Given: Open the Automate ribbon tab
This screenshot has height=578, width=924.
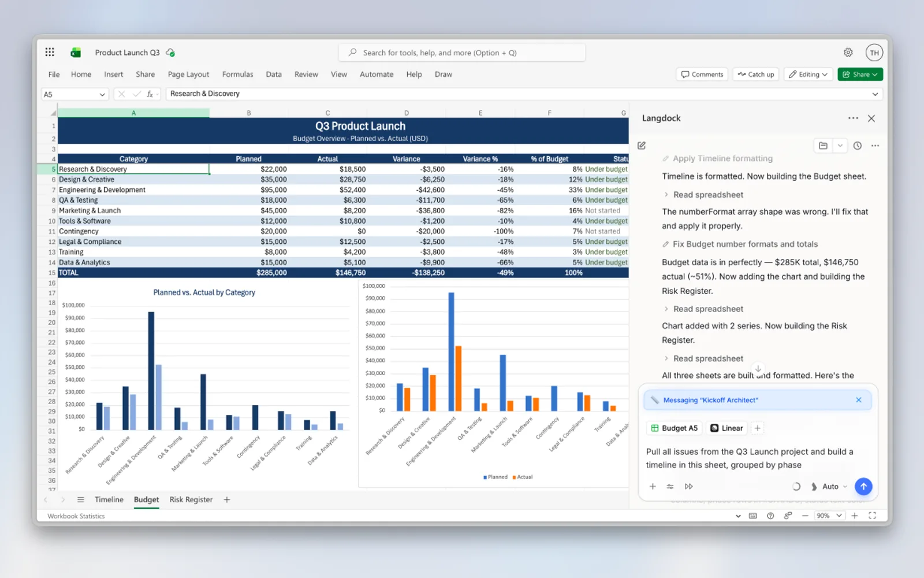Looking at the screenshot, I should 377,75.
